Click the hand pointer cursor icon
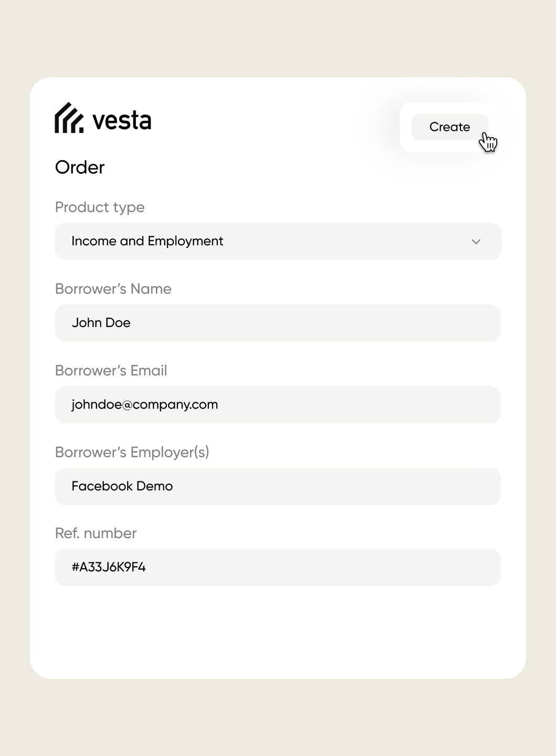 [488, 142]
